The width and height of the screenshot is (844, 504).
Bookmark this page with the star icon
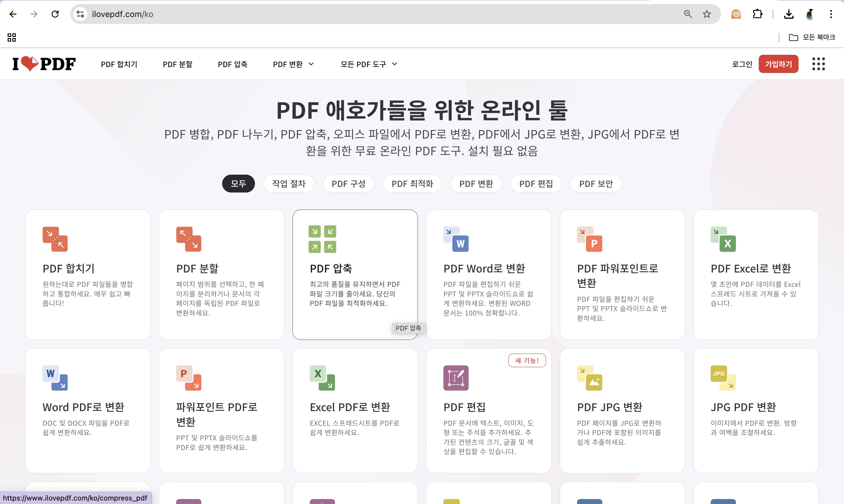pyautogui.click(x=707, y=14)
